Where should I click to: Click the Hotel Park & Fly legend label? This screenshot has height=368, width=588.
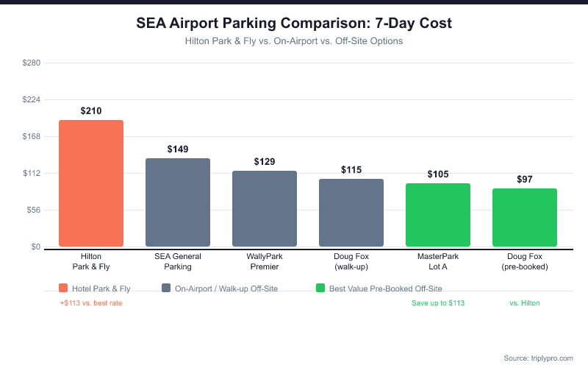pyautogui.click(x=101, y=289)
